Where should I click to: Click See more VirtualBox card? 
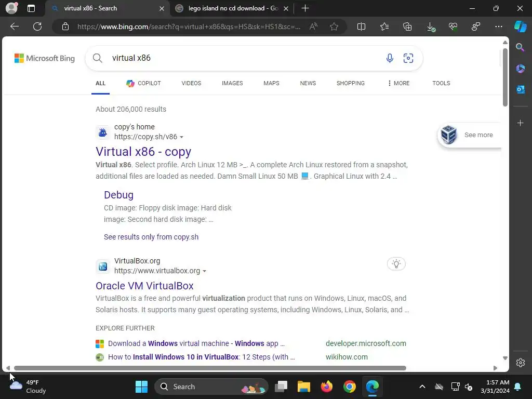[469, 135]
